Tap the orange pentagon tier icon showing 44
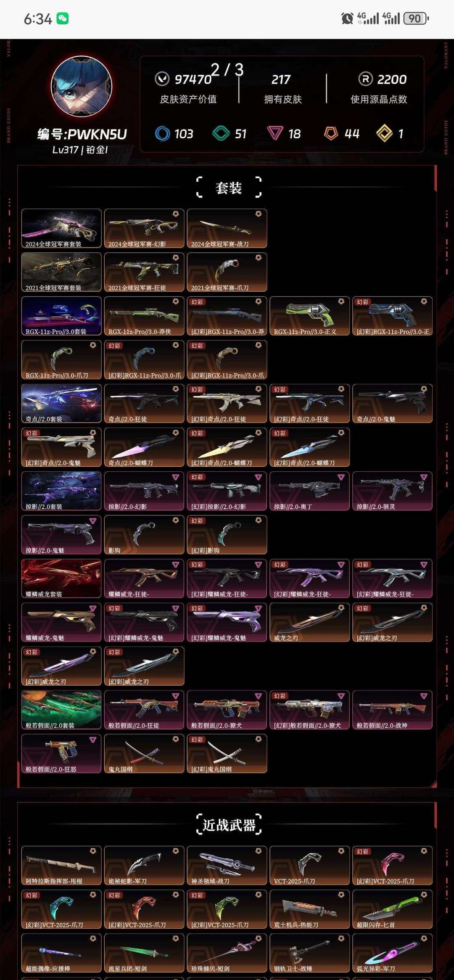The width and height of the screenshot is (454, 980). pyautogui.click(x=331, y=134)
